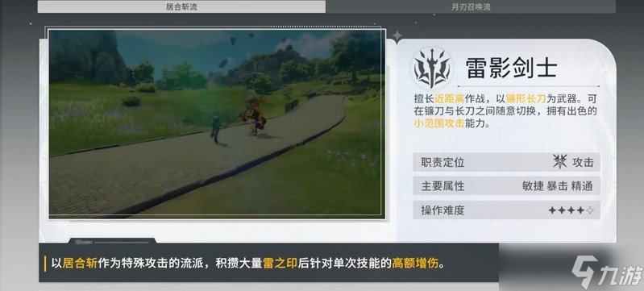Click the empty fifth difficulty star
This screenshot has width=644, height=291.
point(590,210)
